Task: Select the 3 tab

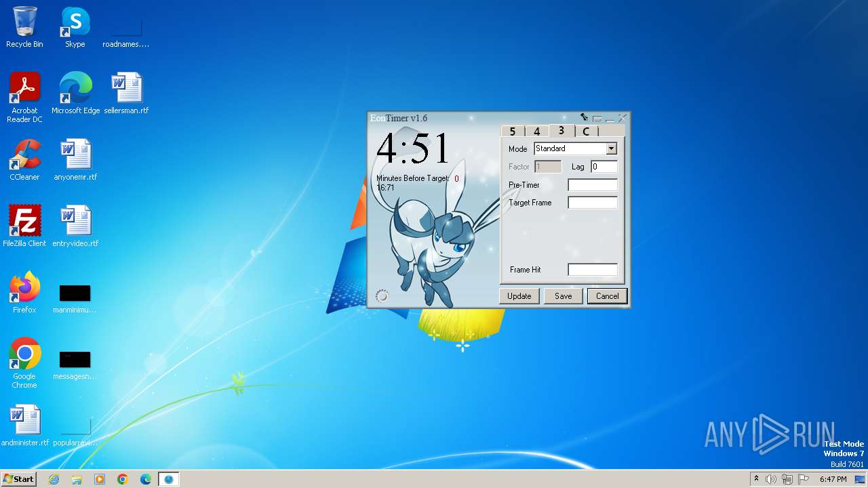Action: tap(561, 131)
